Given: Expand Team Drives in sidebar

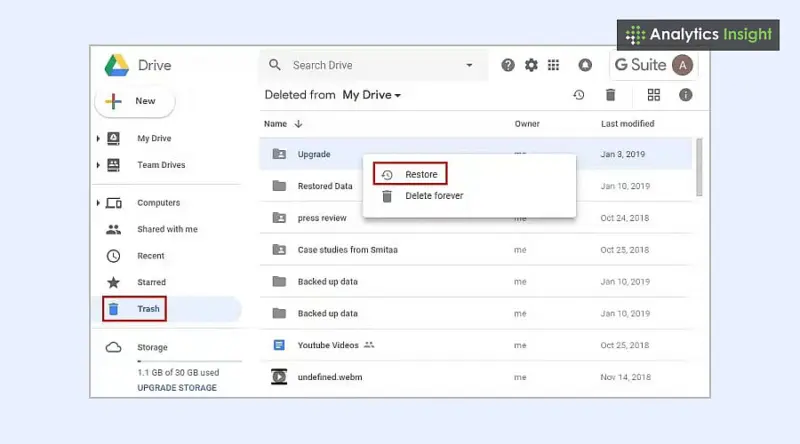Looking at the screenshot, I should click(x=98, y=165).
